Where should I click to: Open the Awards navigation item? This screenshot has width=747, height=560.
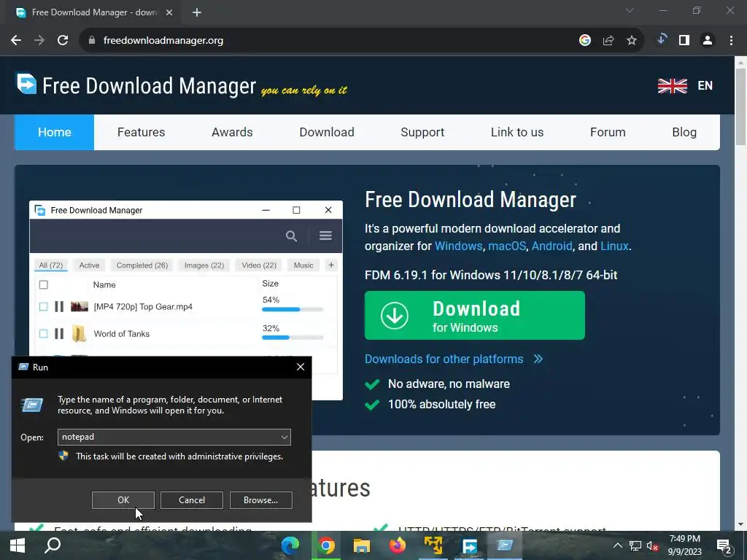point(232,133)
